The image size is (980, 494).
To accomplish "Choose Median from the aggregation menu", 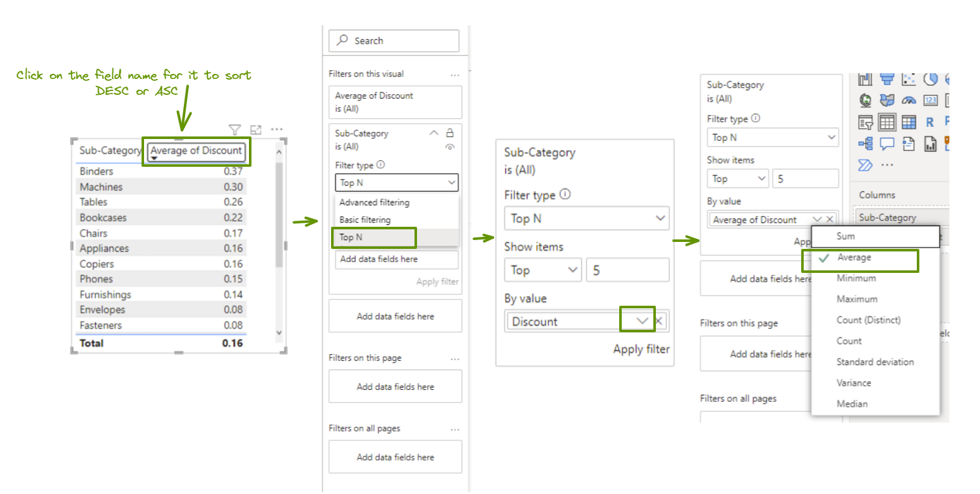I will [851, 404].
